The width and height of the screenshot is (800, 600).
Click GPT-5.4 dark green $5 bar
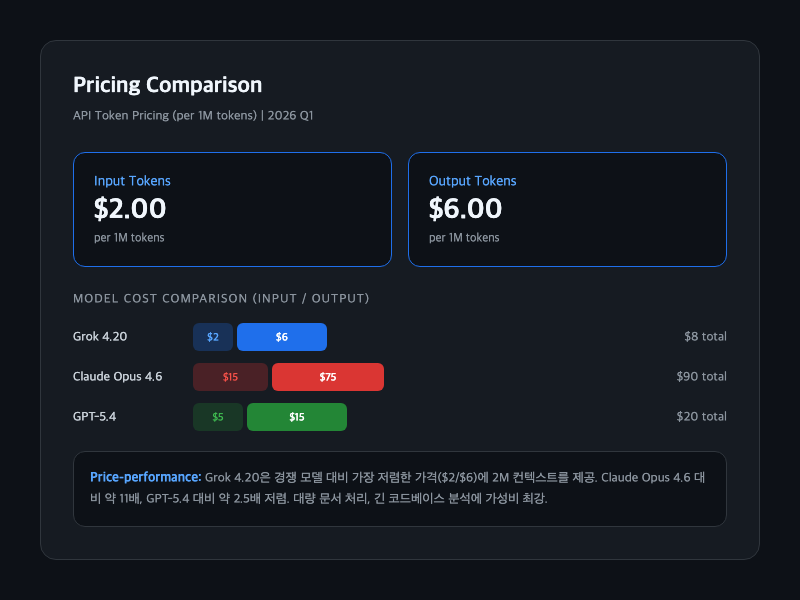click(x=218, y=417)
